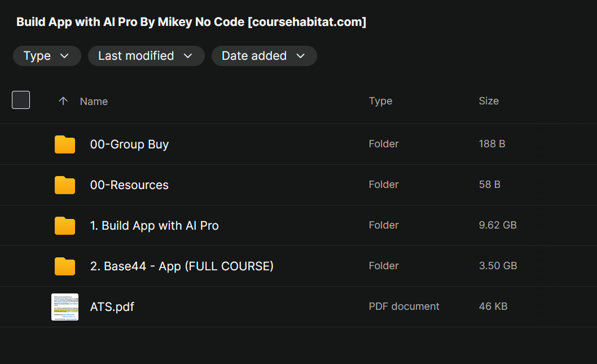
Task: Open the 00-Group Buy folder name
Action: 129,144
